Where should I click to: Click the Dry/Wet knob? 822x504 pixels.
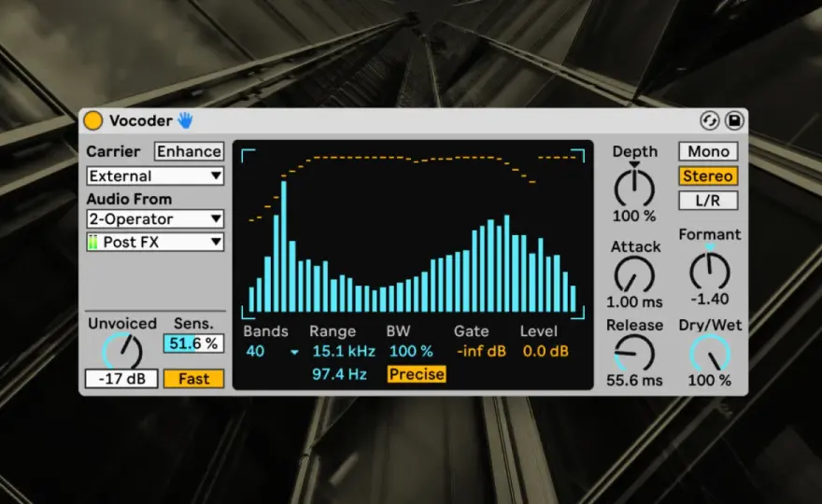pyautogui.click(x=709, y=354)
